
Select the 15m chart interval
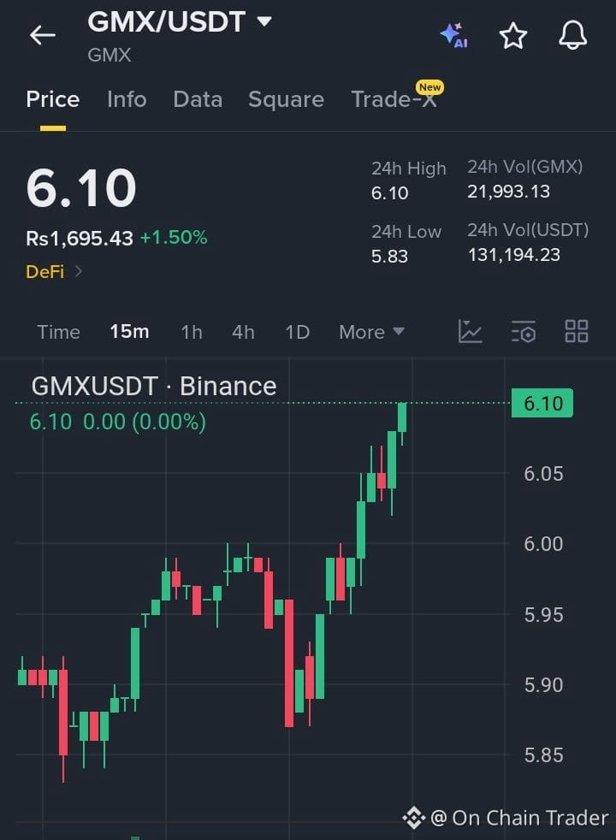click(x=129, y=332)
